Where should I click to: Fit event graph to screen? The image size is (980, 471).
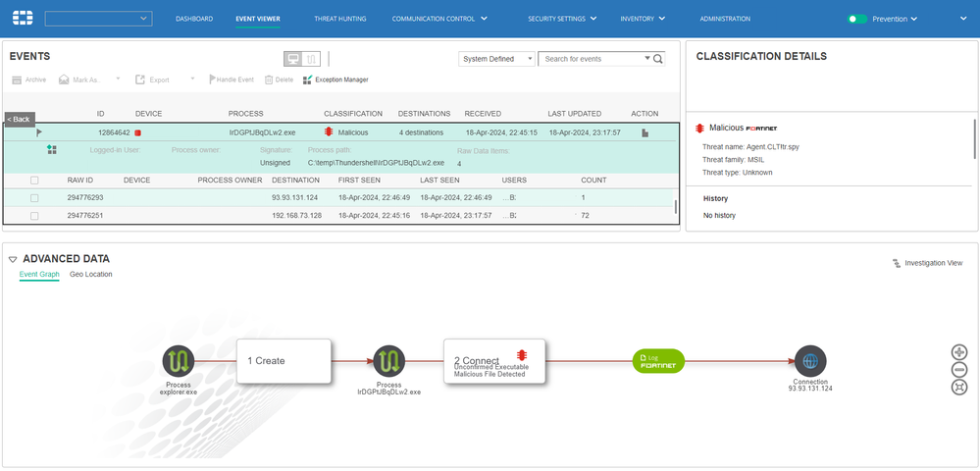(x=959, y=388)
